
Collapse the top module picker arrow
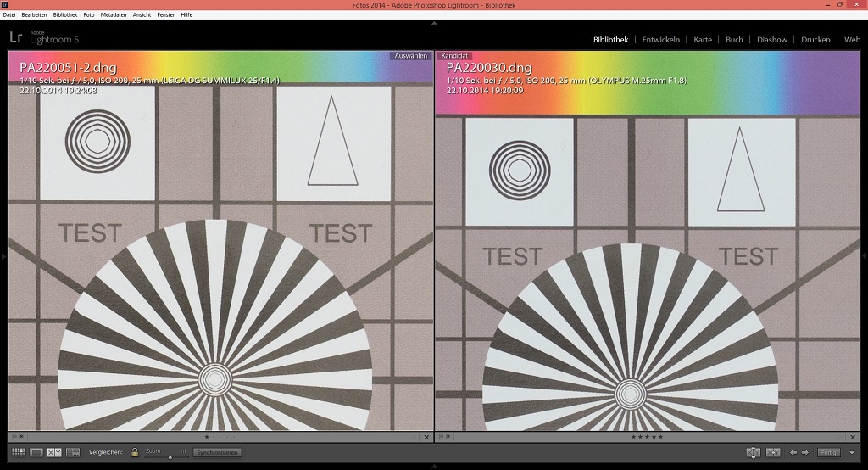click(x=434, y=23)
